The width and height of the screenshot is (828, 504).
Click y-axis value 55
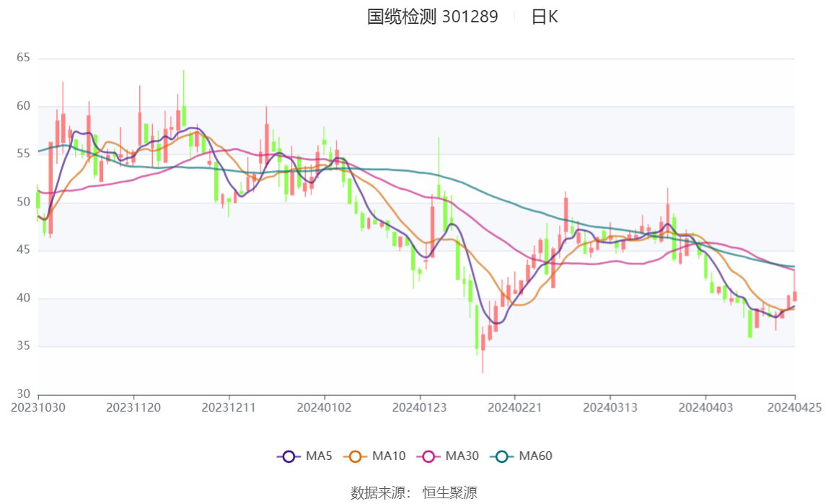point(23,154)
